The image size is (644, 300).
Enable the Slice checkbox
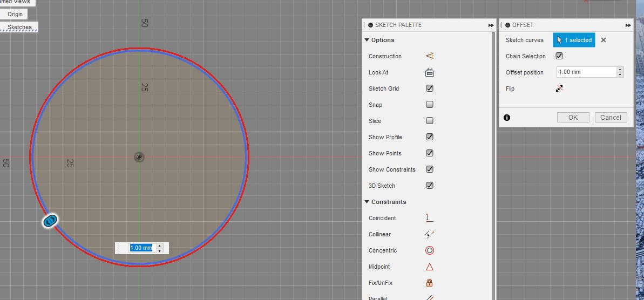430,121
